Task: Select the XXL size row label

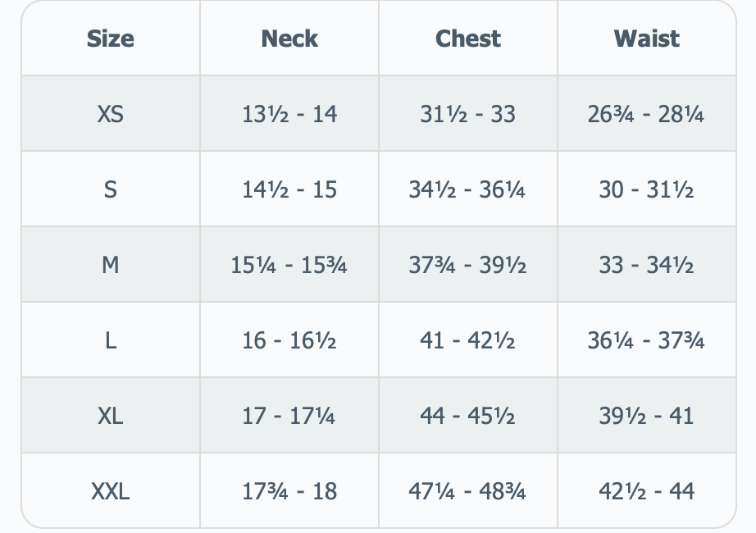Action: pos(111,491)
